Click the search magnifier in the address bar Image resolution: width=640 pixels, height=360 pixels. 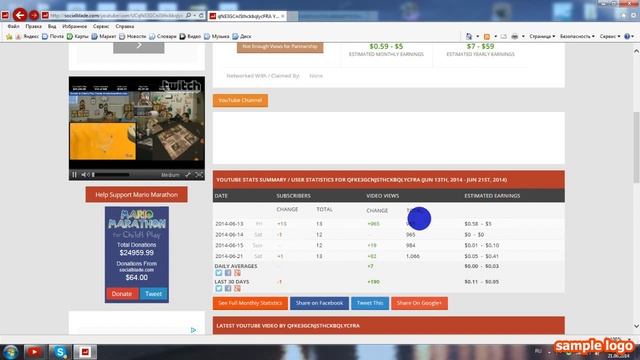point(189,16)
